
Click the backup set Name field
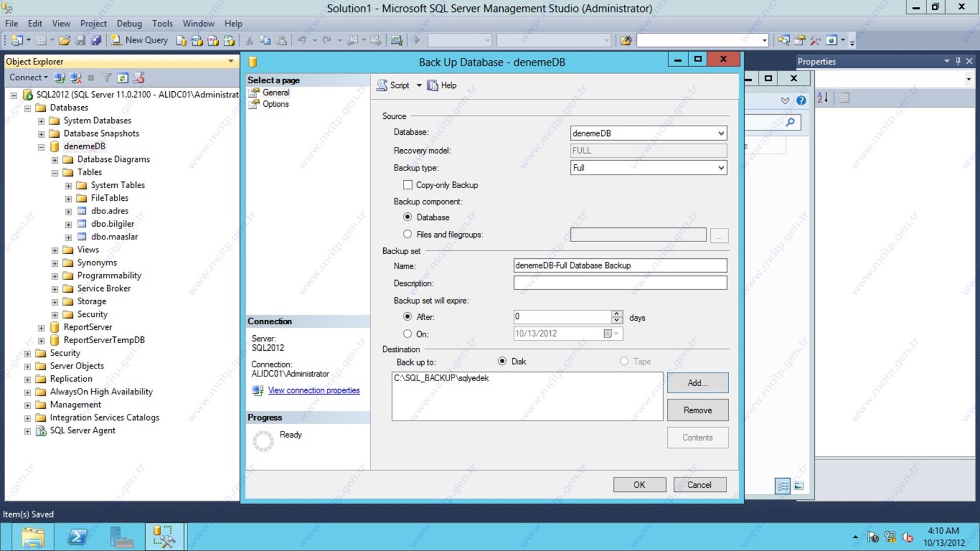pos(620,265)
